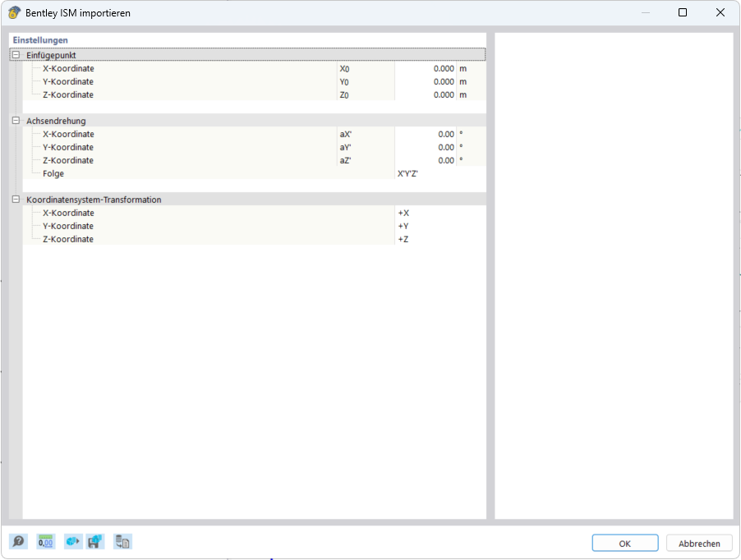Collapse the Einfügepunkt section

point(16,55)
